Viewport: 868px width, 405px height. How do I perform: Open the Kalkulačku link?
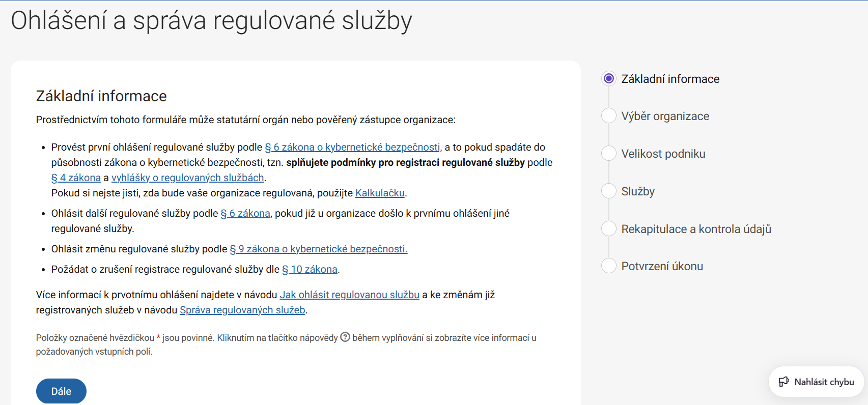380,193
